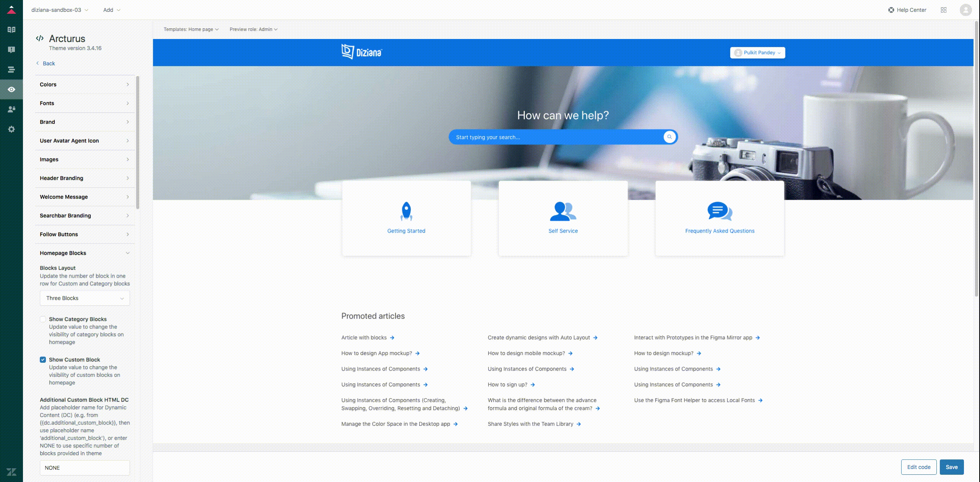Click the Edit code button
The image size is (980, 482).
point(919,467)
